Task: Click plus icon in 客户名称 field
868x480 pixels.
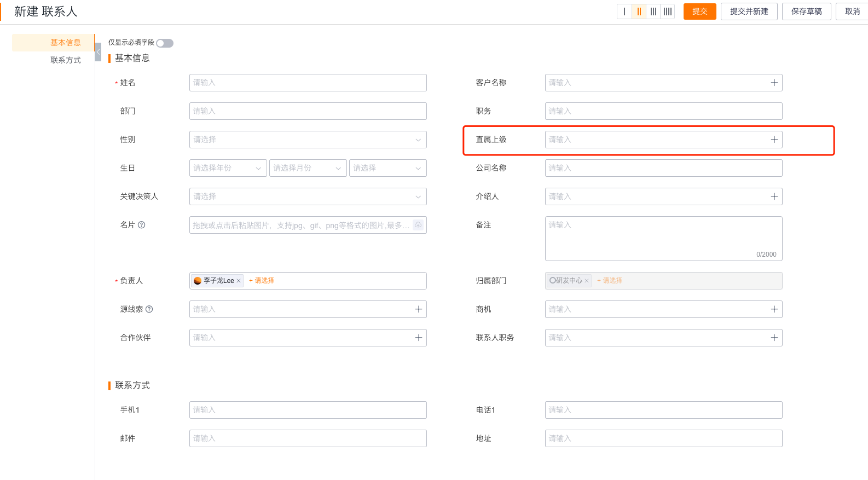Action: 774,83
